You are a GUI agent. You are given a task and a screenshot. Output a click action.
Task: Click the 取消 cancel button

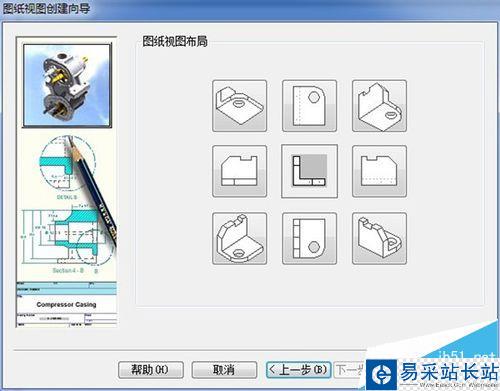(x=224, y=370)
